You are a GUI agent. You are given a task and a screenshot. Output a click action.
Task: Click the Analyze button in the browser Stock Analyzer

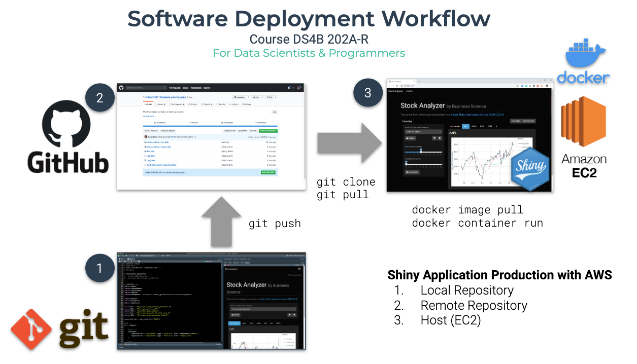point(410,138)
